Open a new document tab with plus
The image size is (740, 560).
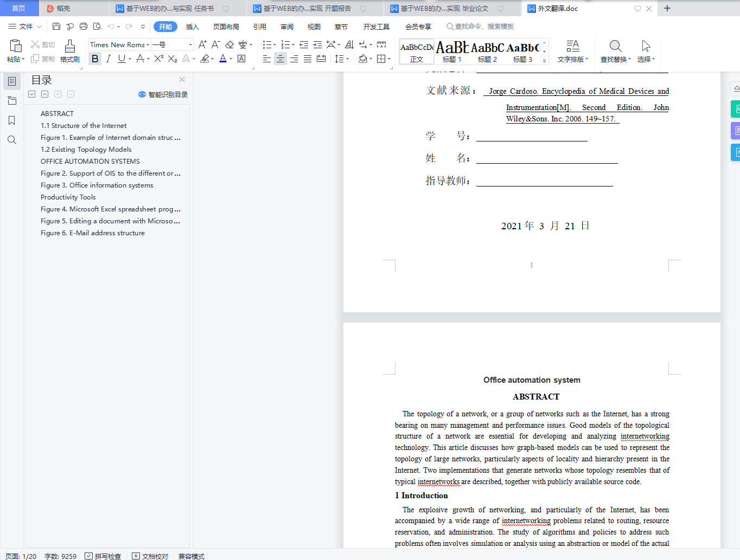(667, 8)
